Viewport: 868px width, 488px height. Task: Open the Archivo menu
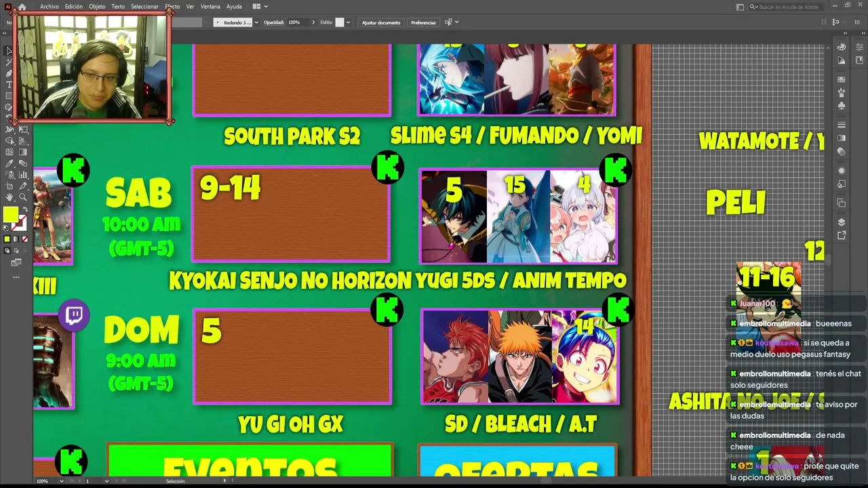pyautogui.click(x=50, y=7)
